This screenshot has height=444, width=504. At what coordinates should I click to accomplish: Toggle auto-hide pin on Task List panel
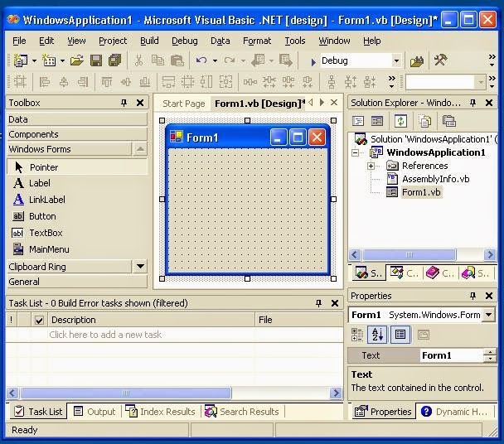tap(318, 303)
